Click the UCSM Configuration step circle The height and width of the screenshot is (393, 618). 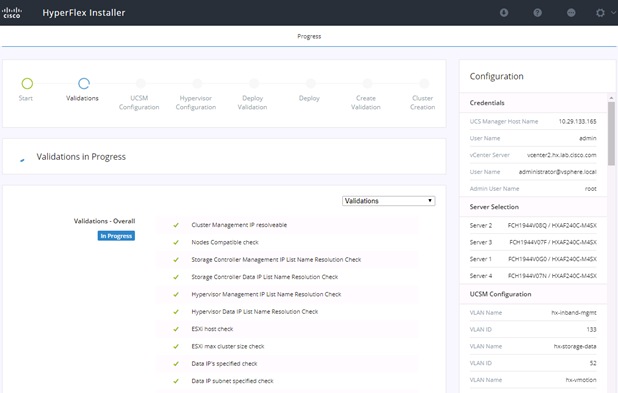(x=140, y=83)
